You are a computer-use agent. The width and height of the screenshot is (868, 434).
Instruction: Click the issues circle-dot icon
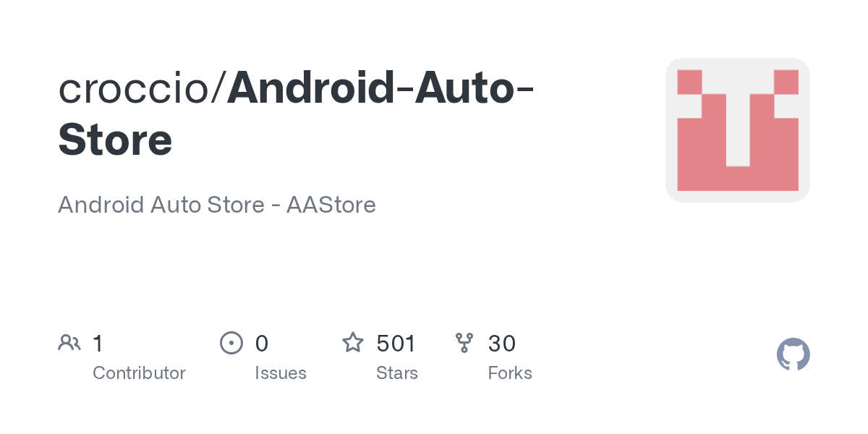pos(231,342)
